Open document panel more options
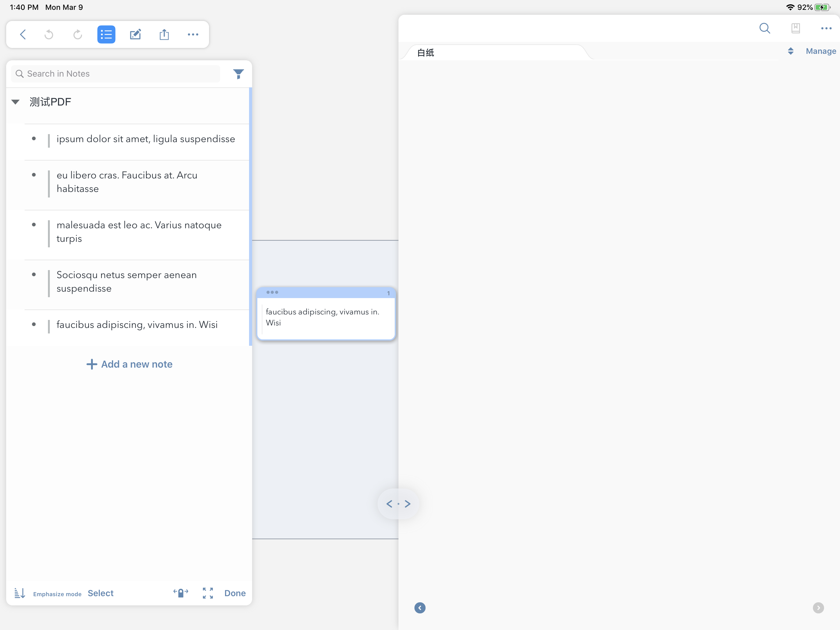Viewport: 840px width, 630px height. 826,28
